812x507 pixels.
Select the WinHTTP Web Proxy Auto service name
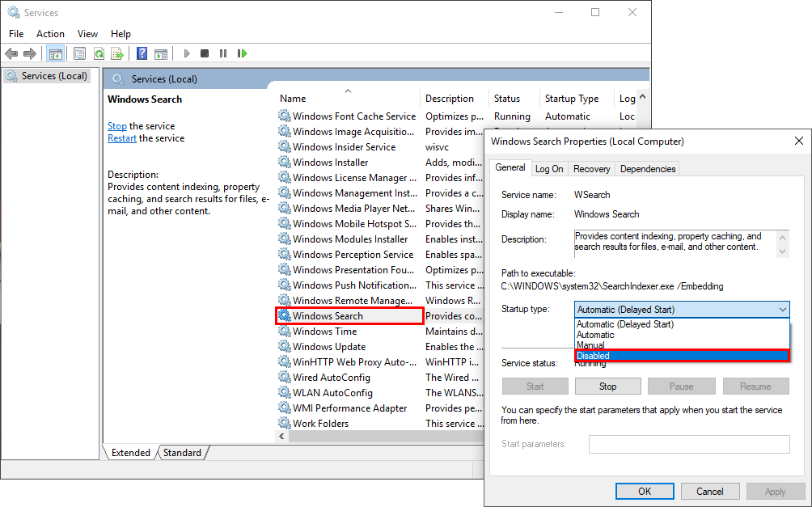pyautogui.click(x=354, y=362)
